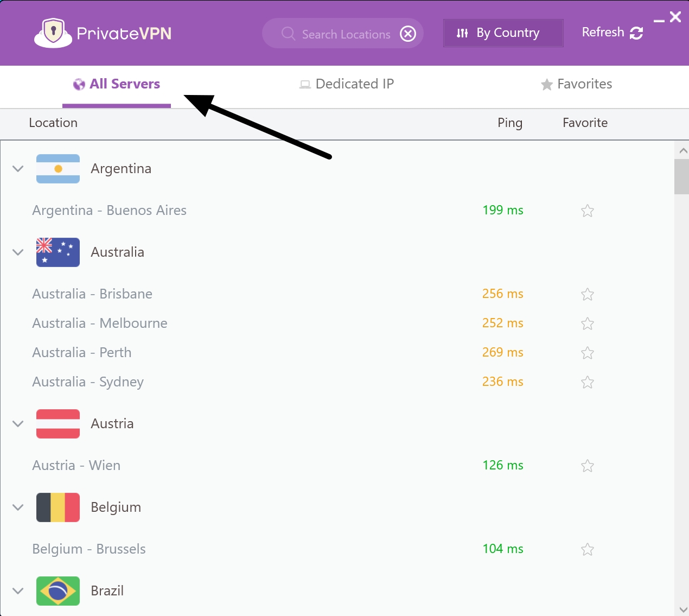The image size is (689, 616).
Task: Favorite the Argentina - Buenos Aires server
Action: click(x=588, y=211)
